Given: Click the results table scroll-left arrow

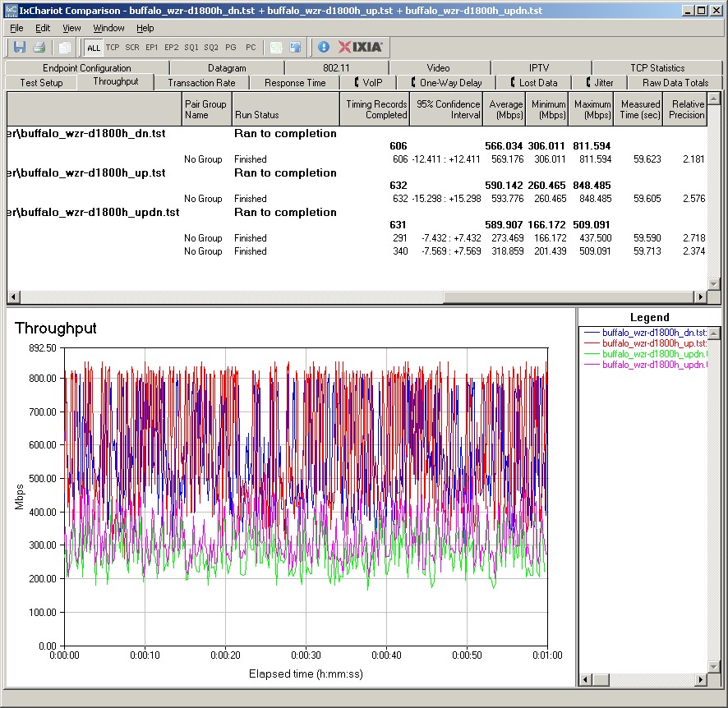Looking at the screenshot, I should coord(13,297).
